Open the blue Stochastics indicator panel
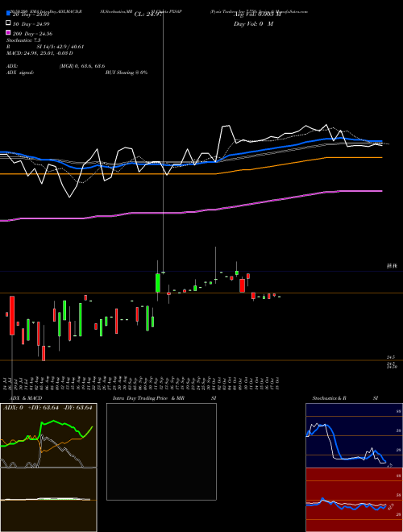Image resolution: width=403 pixels, height=532 pixels. pos(354,435)
